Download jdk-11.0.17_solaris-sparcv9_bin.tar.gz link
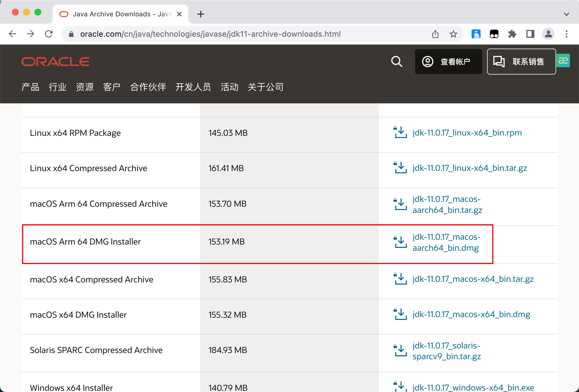This screenshot has height=392, width=579. [x=447, y=351]
